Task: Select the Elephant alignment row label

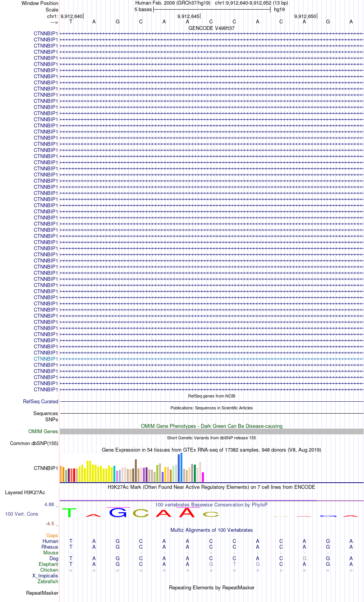Action: pos(48,564)
